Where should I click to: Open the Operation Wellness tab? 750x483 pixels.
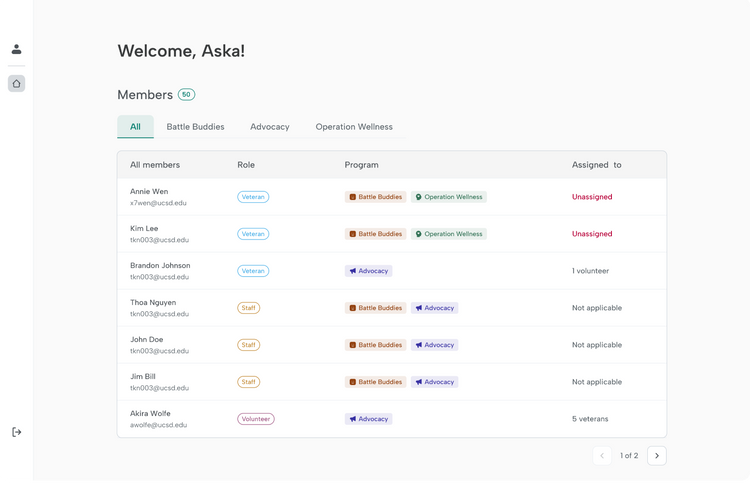[354, 127]
